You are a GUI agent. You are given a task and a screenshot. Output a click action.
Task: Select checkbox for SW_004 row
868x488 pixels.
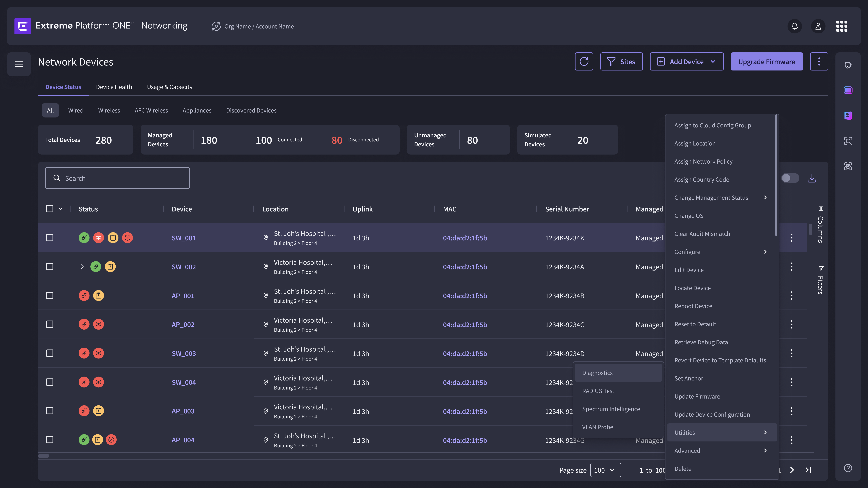pyautogui.click(x=50, y=382)
